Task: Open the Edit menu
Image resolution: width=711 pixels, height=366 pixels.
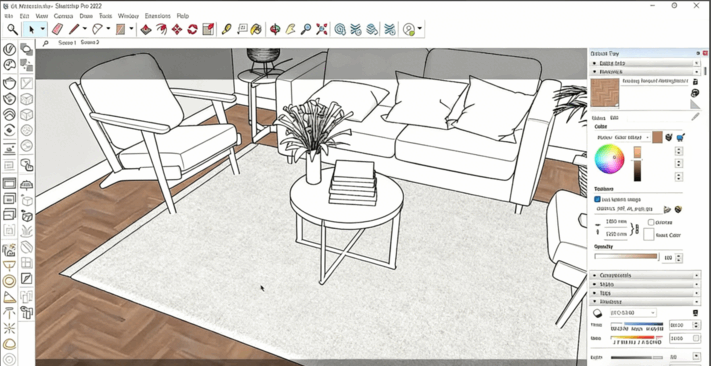Action: 24,16
